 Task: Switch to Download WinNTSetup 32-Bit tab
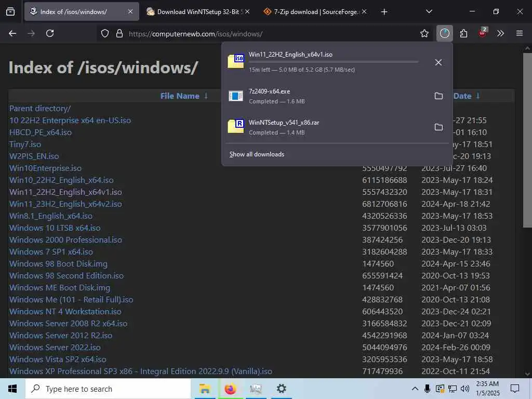[x=198, y=12]
